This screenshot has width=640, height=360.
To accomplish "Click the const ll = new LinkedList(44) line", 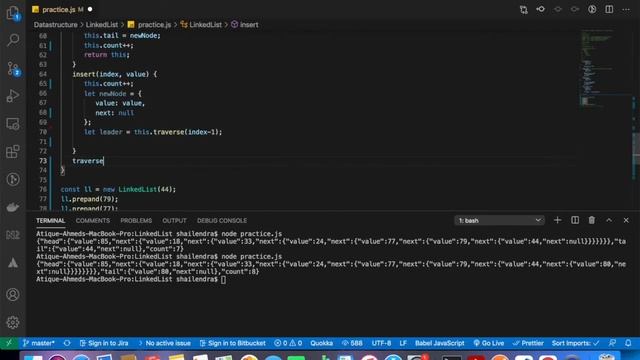I will coord(118,189).
